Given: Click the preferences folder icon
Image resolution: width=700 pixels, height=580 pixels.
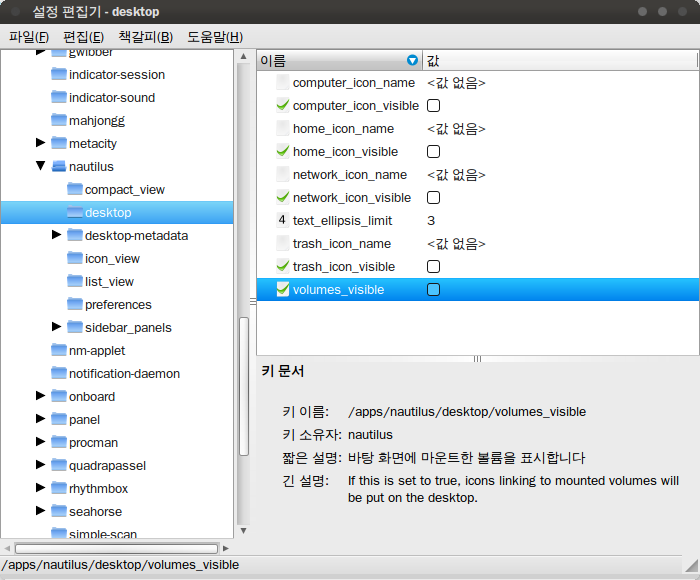Looking at the screenshot, I should coord(75,305).
